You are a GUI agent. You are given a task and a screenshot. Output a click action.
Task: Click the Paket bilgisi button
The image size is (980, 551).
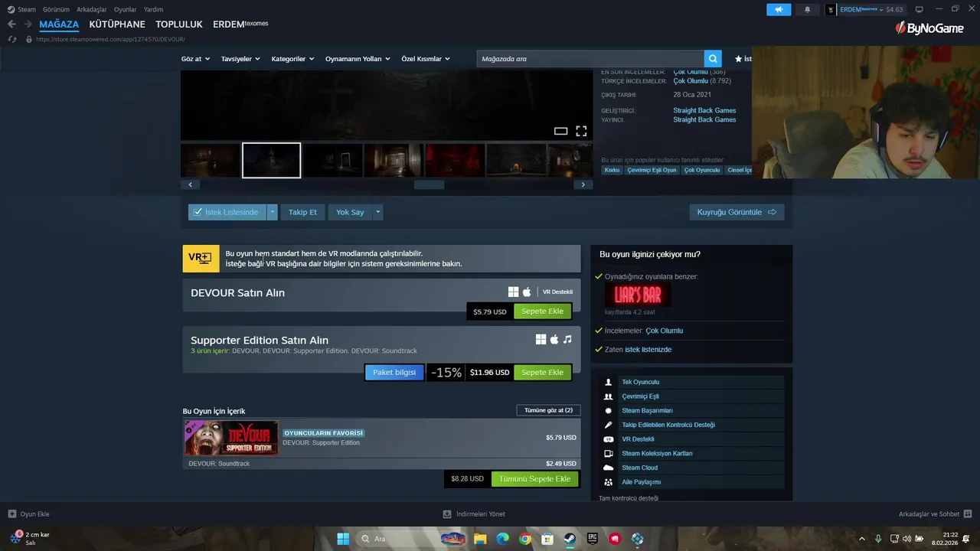(394, 373)
